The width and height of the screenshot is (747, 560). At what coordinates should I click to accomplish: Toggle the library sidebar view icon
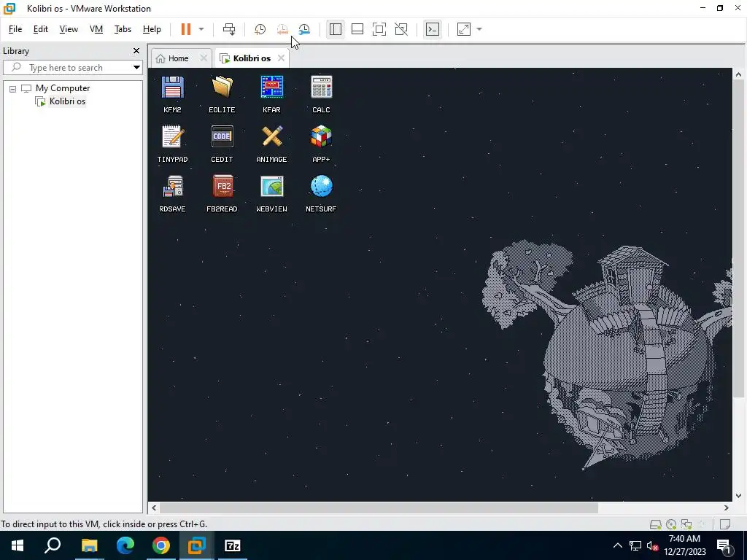tap(336, 29)
